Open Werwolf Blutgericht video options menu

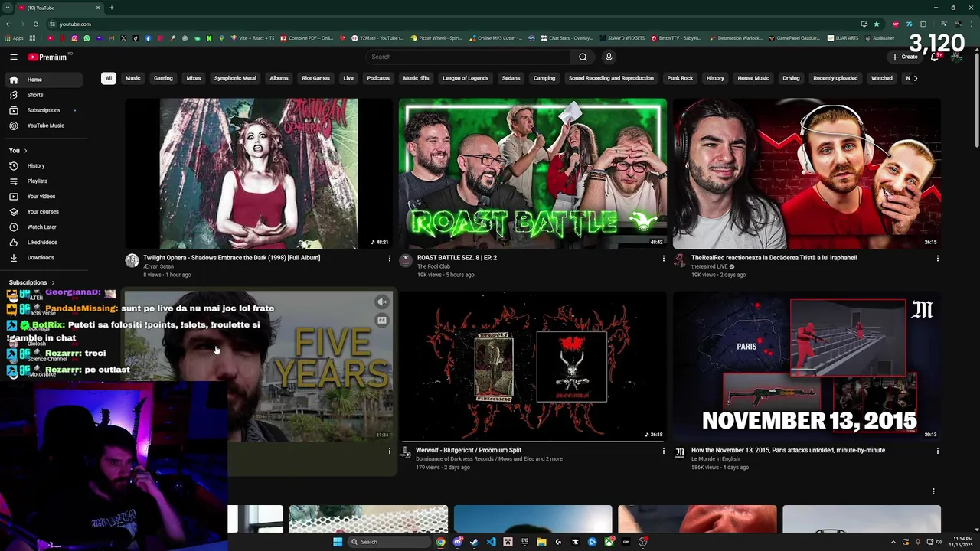663,451
